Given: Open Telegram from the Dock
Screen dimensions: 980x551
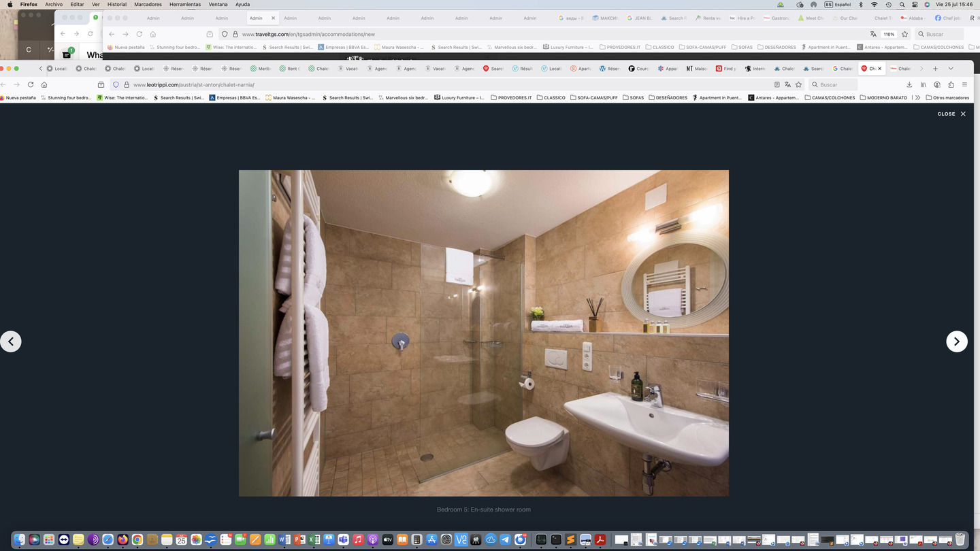Looking at the screenshot, I should 506,539.
